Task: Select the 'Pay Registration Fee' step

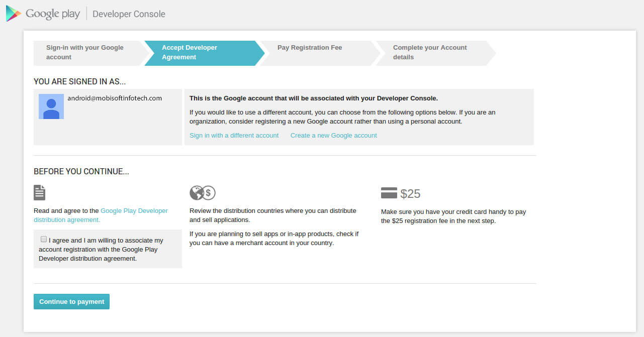Action: [x=320, y=53]
